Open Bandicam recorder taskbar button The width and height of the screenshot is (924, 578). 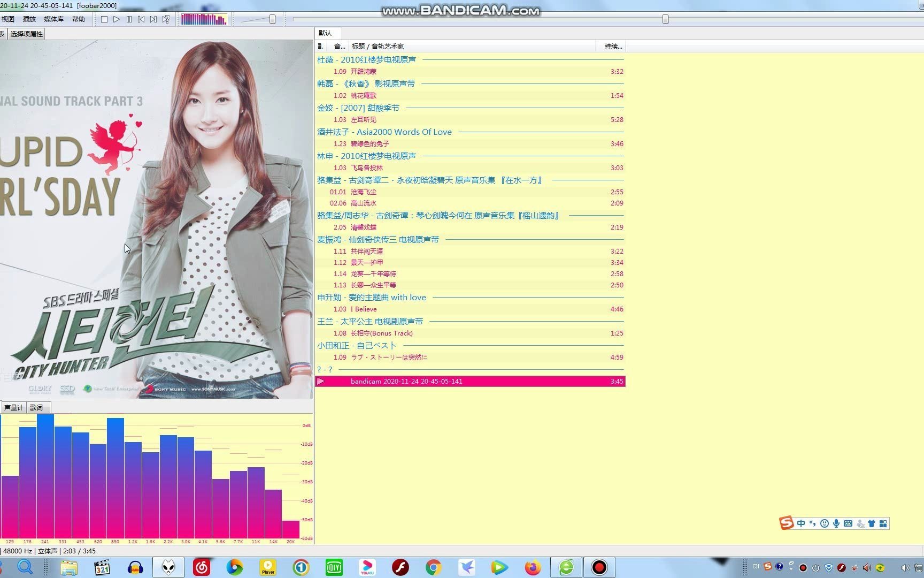point(599,567)
